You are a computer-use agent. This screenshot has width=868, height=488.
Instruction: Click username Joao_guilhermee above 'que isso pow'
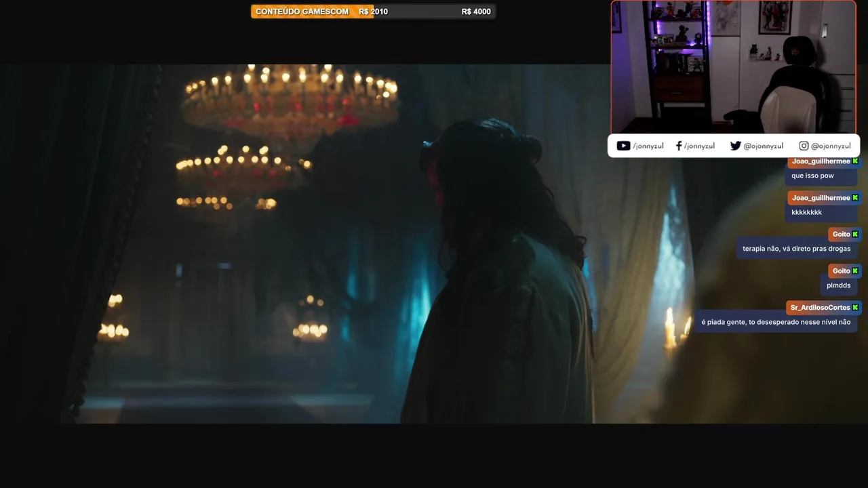click(x=821, y=161)
